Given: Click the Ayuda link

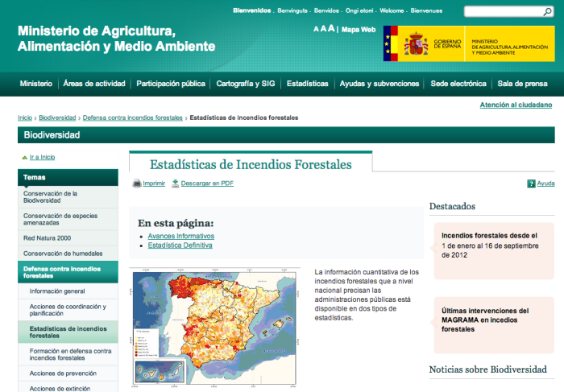Looking at the screenshot, I should (x=545, y=184).
